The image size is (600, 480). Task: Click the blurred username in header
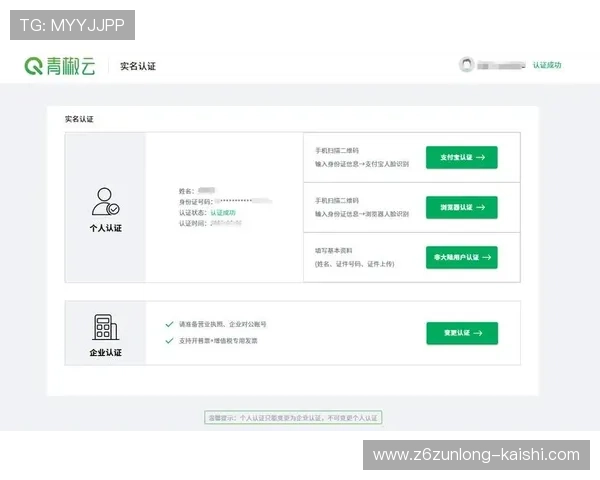coord(502,66)
